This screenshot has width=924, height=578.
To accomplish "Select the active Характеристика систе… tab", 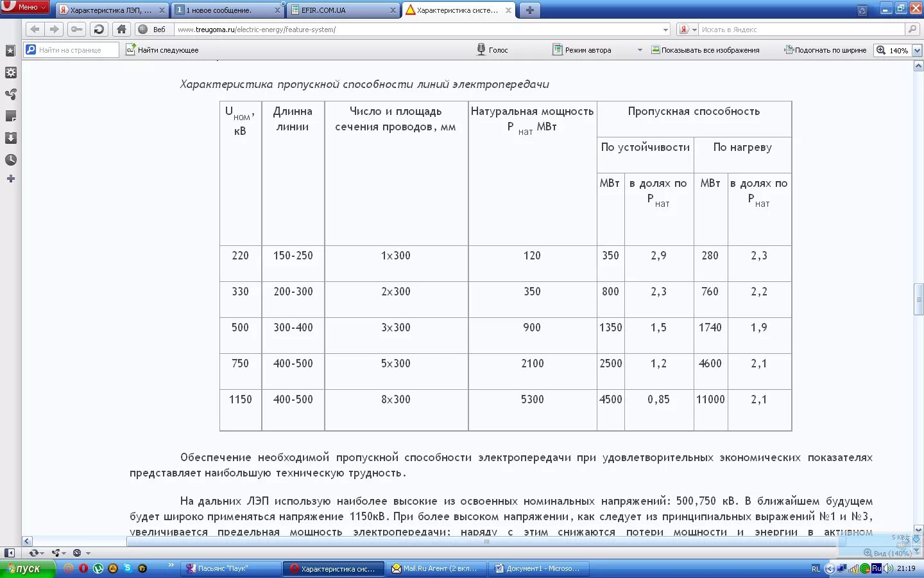I will pyautogui.click(x=458, y=10).
